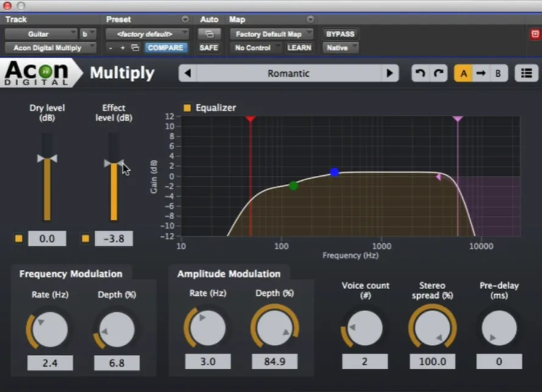
Task: Go to next preset with right arrow
Action: pos(390,73)
